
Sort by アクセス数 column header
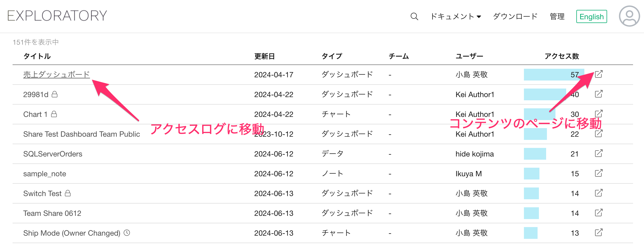pos(562,56)
